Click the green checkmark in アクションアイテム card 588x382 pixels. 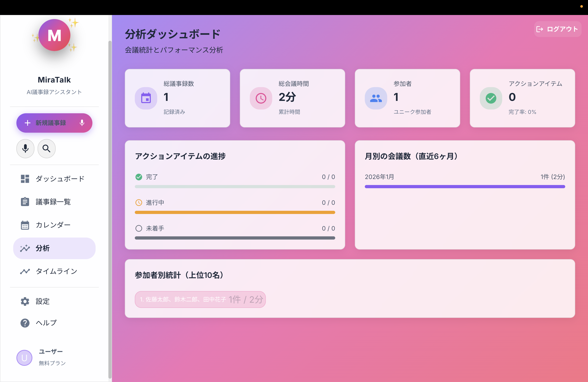(x=491, y=98)
